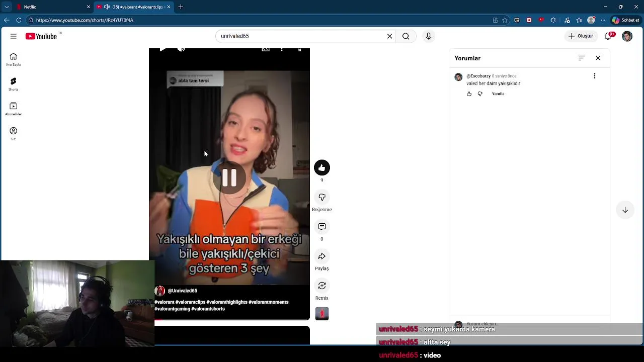Pause the short via the center pause overlay

(x=229, y=177)
